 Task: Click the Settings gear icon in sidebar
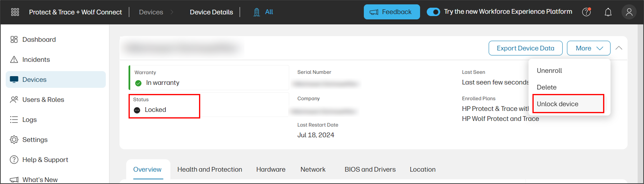click(14, 140)
